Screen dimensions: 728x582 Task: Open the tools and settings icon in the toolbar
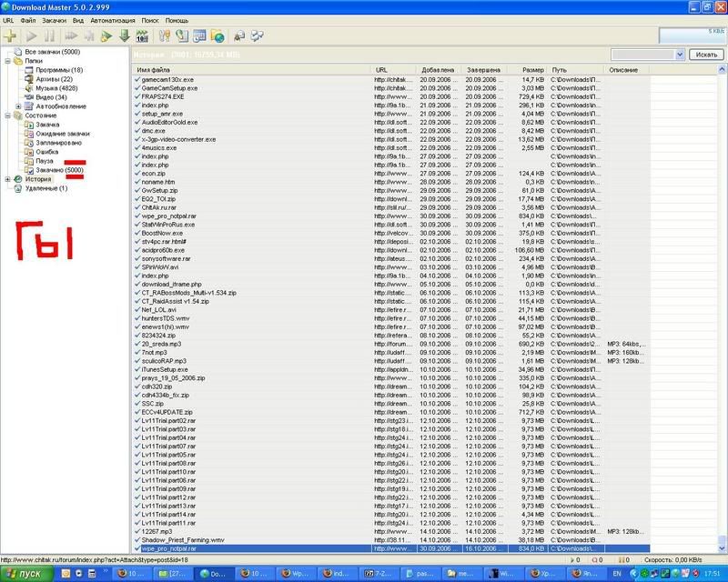(165, 35)
